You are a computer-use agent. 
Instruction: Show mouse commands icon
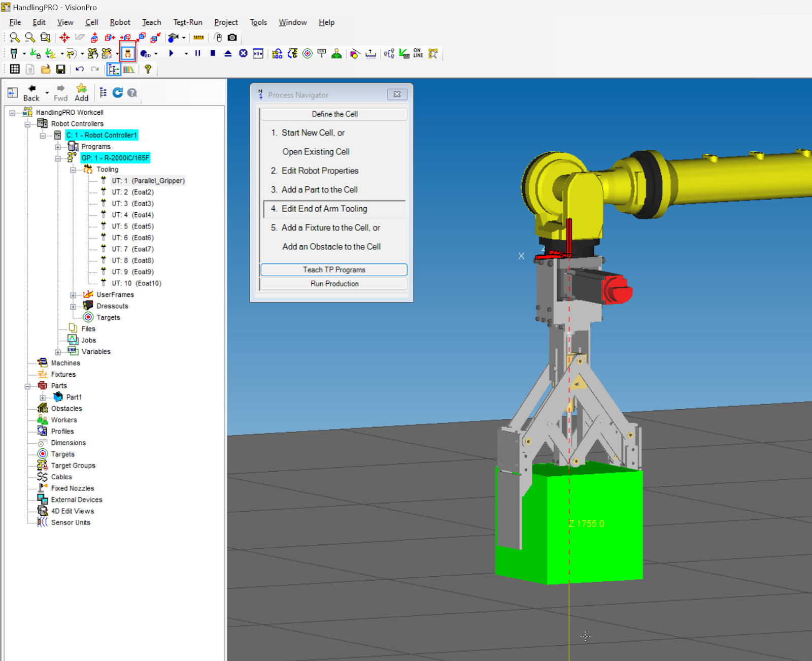pos(218,38)
